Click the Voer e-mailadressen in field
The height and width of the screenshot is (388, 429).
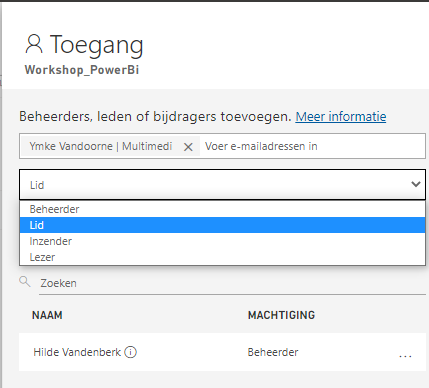313,146
